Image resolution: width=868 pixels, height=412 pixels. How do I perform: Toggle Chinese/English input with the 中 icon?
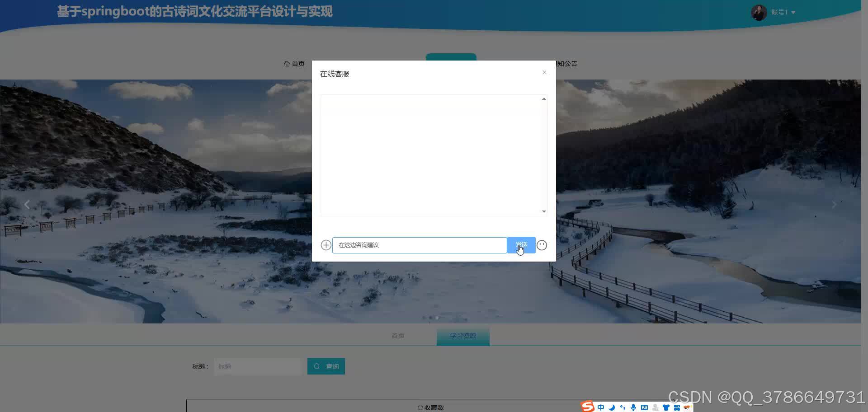(600, 407)
